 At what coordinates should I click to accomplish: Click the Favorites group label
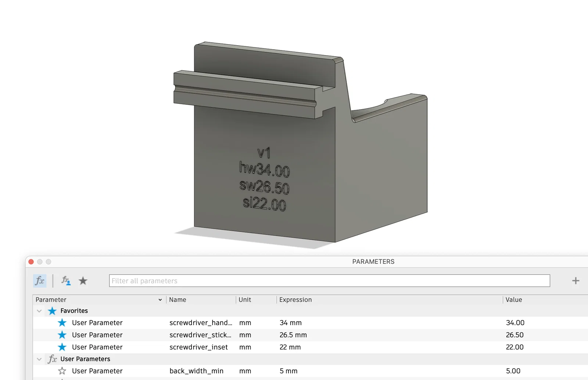point(74,311)
